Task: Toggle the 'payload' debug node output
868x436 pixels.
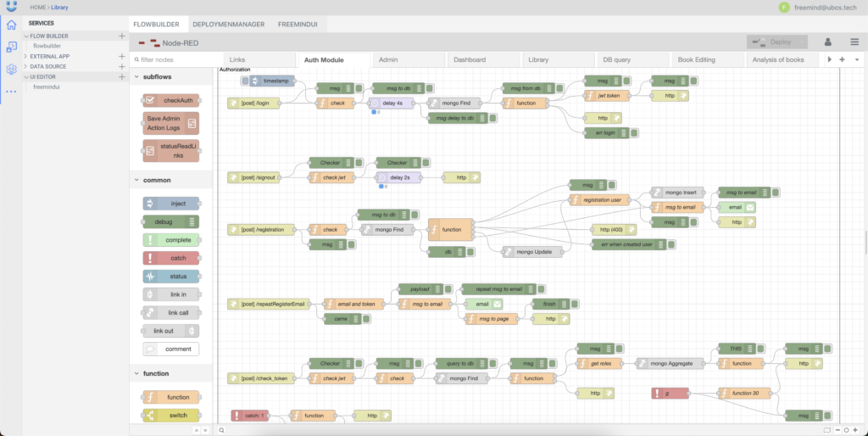Action: [x=448, y=289]
